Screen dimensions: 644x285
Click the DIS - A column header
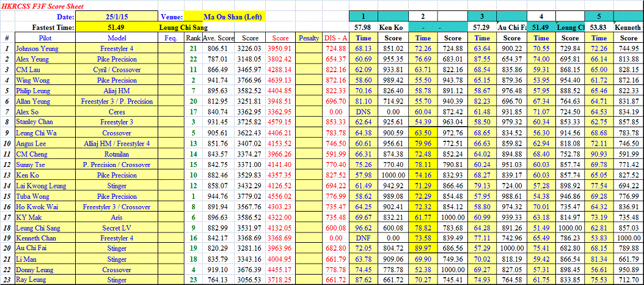pos(335,38)
